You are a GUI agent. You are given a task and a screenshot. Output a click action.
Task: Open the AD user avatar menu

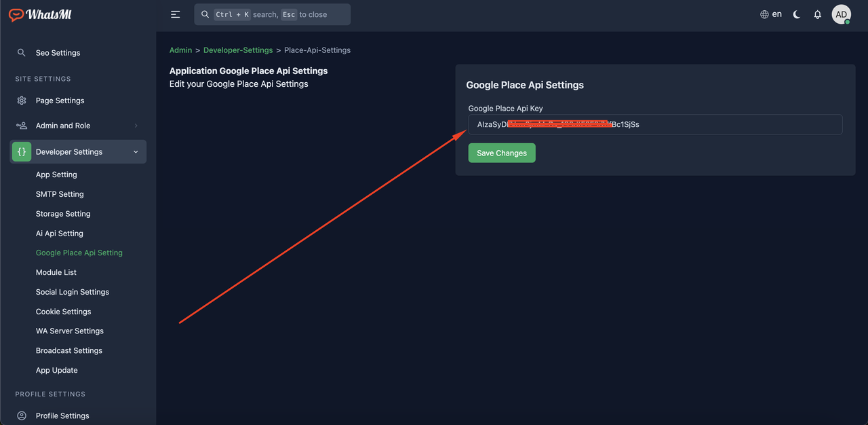click(x=842, y=14)
